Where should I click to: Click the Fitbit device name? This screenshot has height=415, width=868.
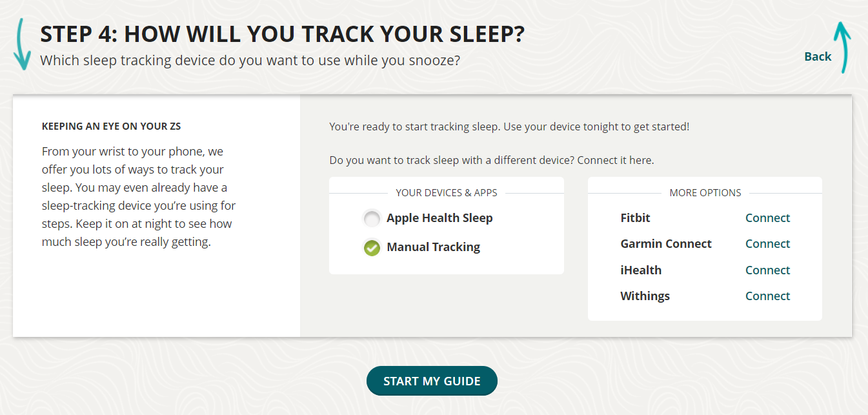[x=635, y=218]
